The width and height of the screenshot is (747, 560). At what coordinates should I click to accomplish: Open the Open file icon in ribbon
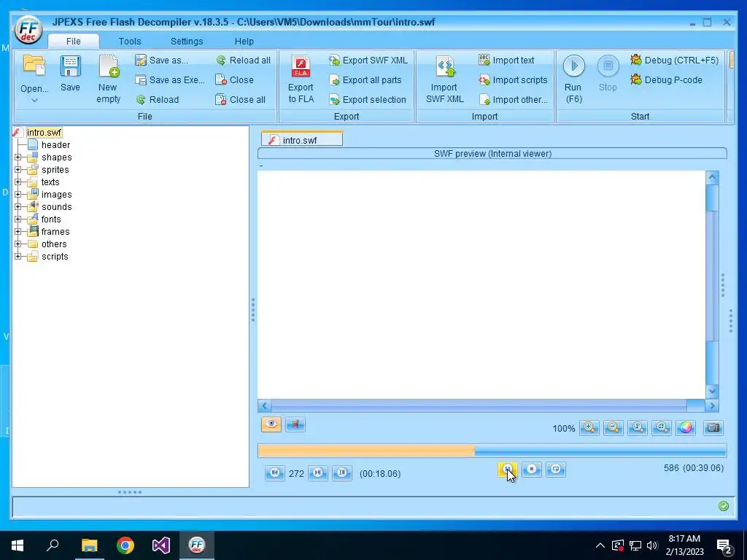pyautogui.click(x=34, y=66)
